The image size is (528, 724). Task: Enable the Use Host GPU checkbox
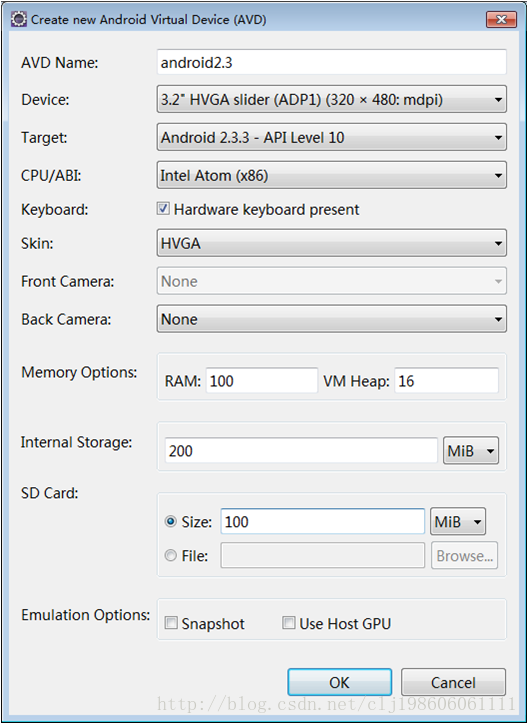click(289, 624)
